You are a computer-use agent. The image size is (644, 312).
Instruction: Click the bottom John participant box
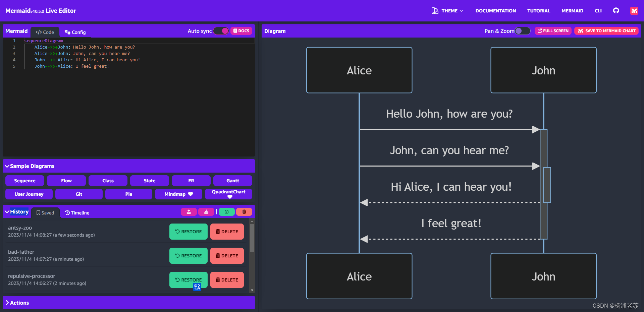(x=543, y=276)
